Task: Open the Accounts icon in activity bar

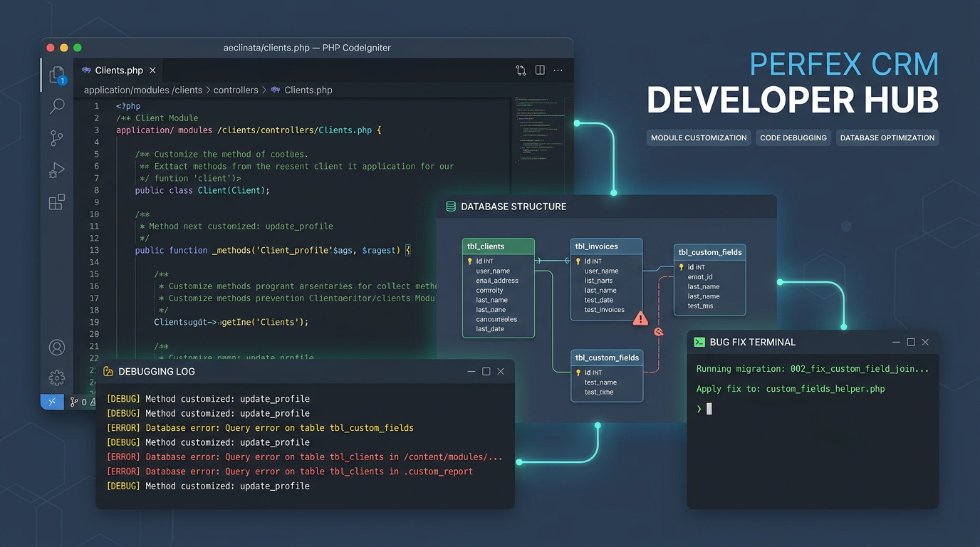Action: pos(57,348)
